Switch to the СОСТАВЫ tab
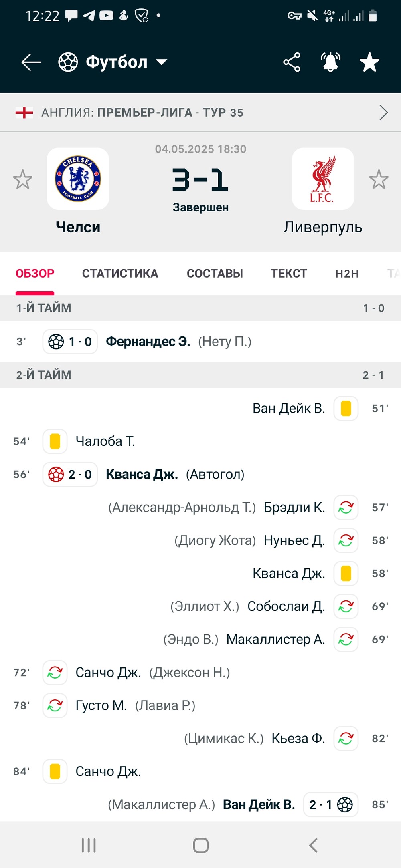 click(215, 274)
